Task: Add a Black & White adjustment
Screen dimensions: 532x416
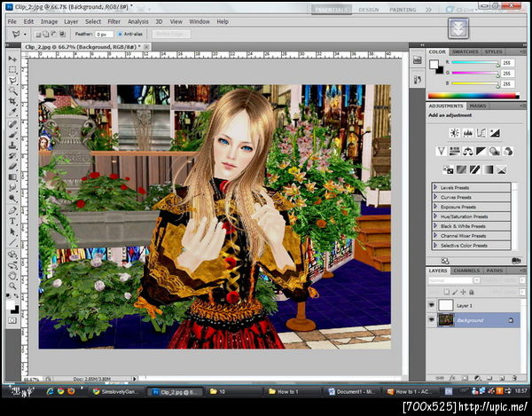Action: (x=481, y=151)
